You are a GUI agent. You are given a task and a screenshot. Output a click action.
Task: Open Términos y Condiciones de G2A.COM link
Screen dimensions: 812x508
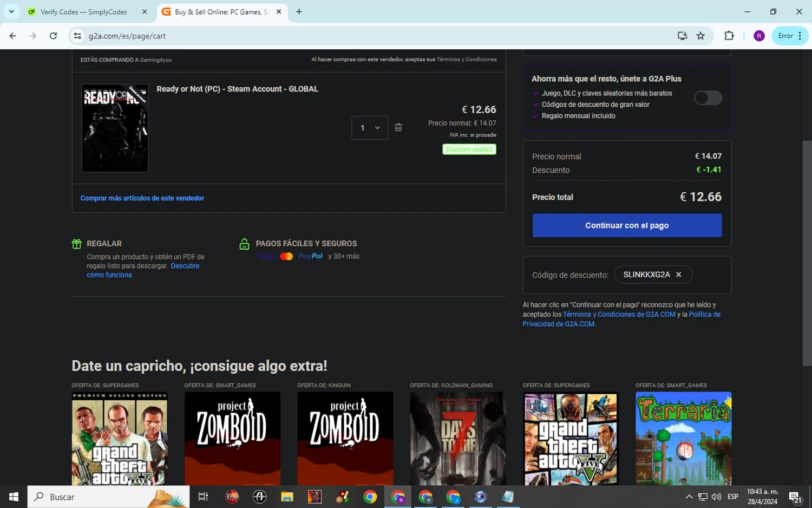point(619,314)
